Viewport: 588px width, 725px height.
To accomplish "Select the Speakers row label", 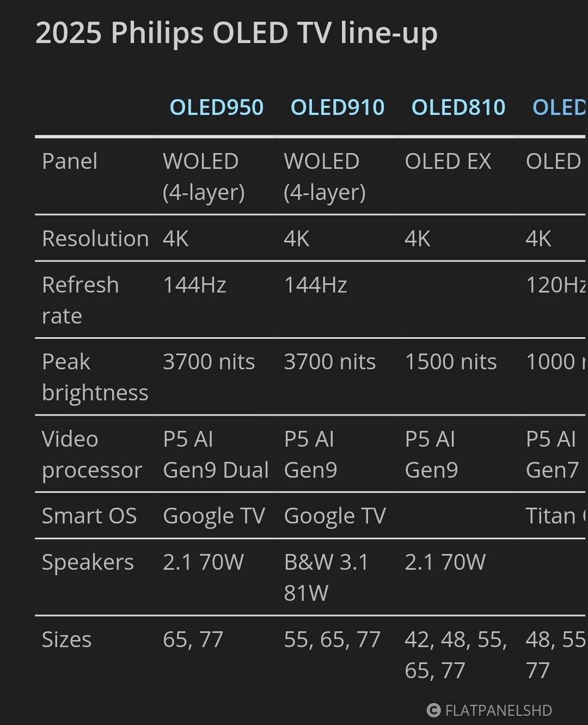I will point(88,562).
